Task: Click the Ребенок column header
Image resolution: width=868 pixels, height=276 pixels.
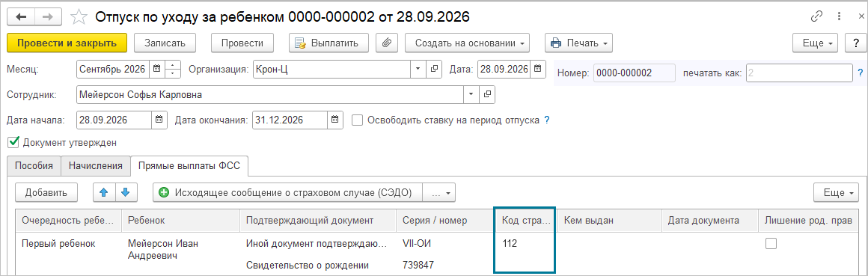Action: 180,220
